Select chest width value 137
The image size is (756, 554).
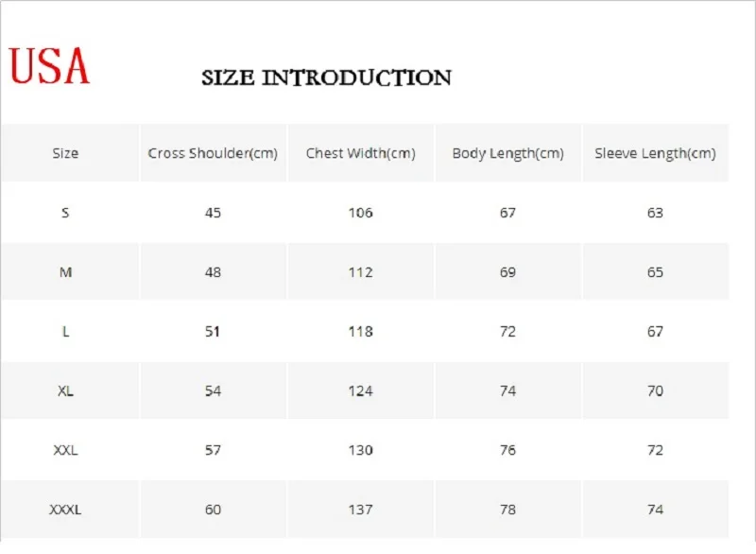point(361,510)
